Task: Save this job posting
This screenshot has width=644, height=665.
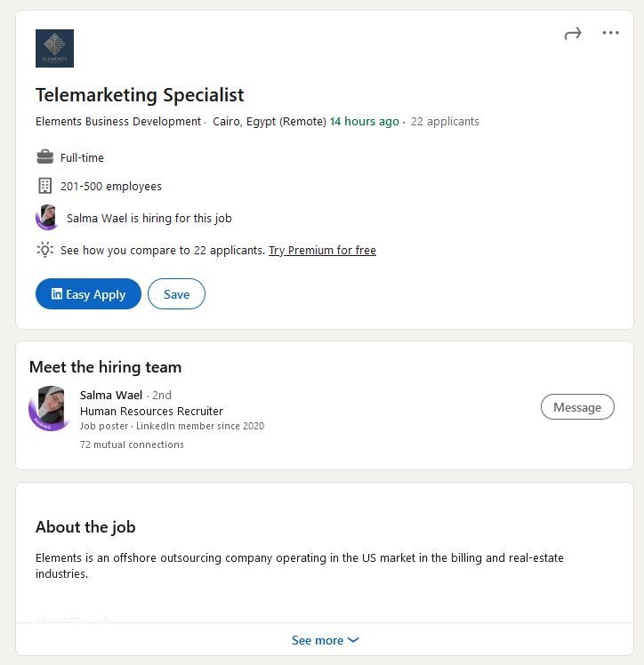Action: pyautogui.click(x=176, y=294)
